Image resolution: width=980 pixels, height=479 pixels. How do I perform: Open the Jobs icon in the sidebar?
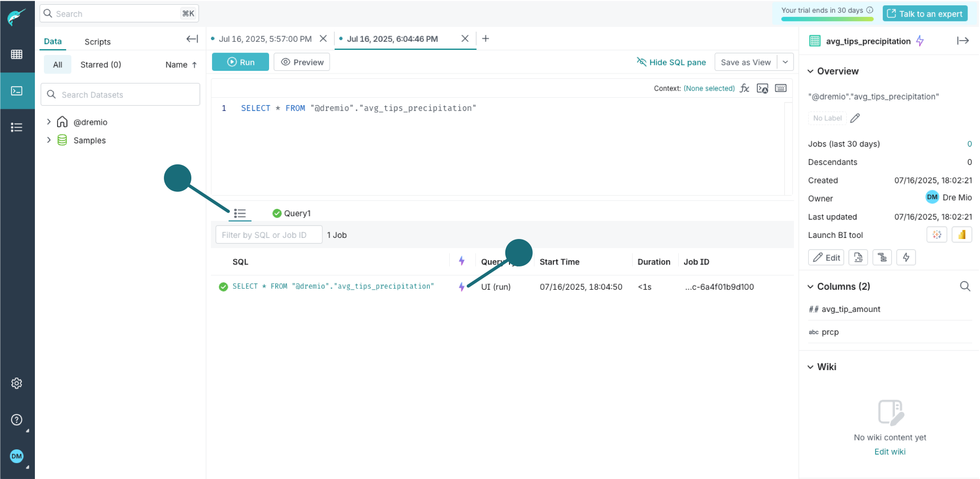click(x=17, y=127)
